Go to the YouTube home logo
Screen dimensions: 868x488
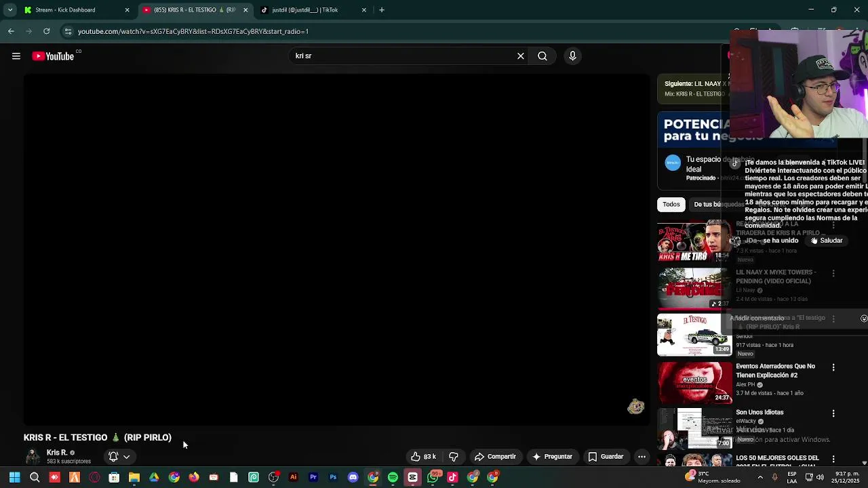(x=53, y=56)
